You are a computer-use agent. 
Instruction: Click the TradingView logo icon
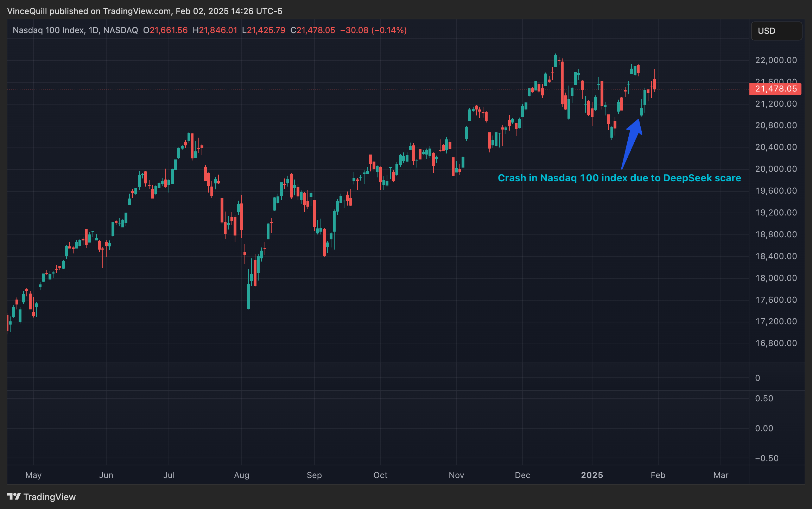(14, 497)
